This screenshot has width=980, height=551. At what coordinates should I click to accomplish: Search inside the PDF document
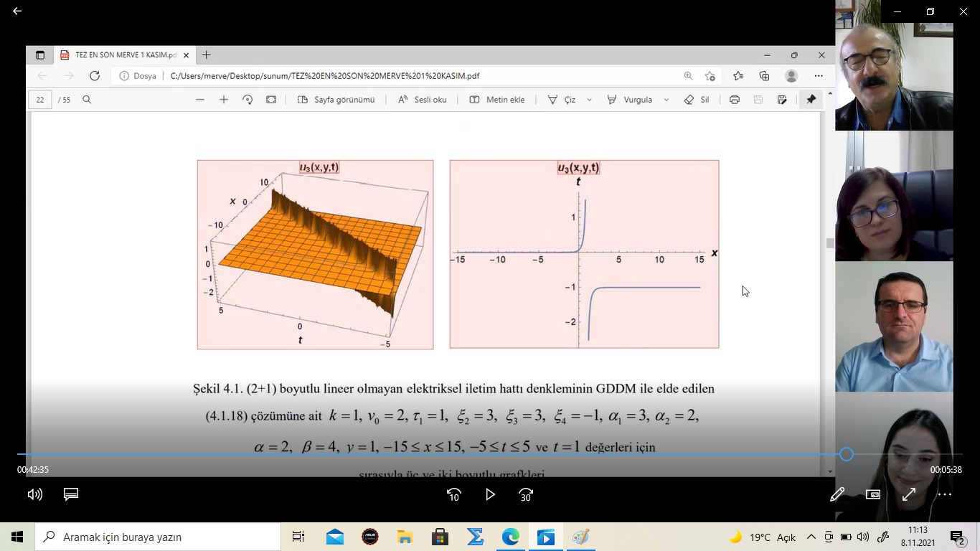tap(87, 100)
